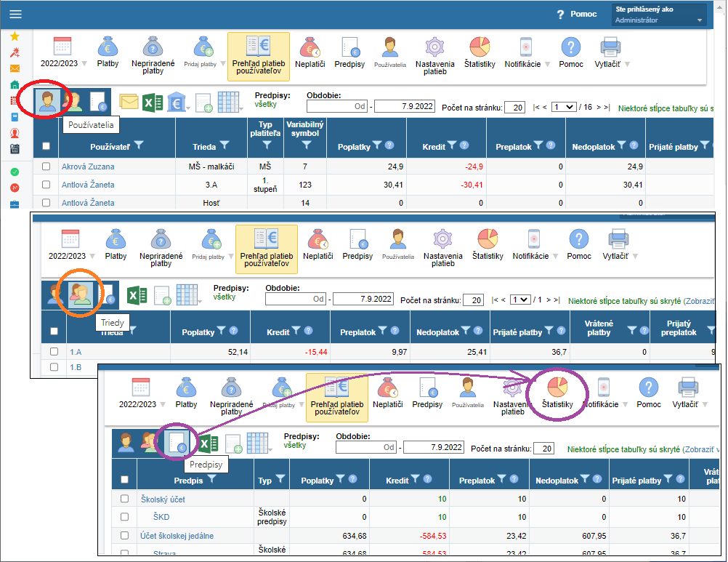
Task: Open Štatistiky pie chart in top toolbar
Action: coord(480,52)
